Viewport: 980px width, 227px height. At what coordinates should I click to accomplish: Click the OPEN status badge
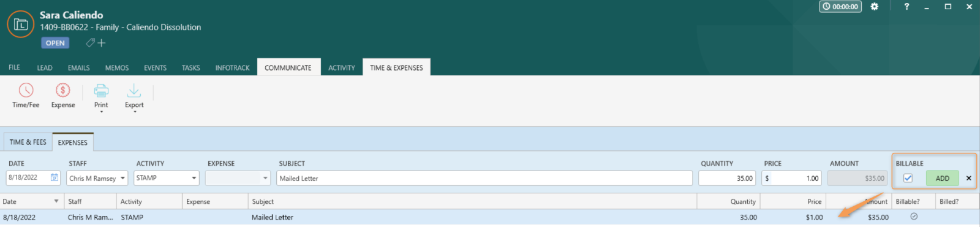pyautogui.click(x=55, y=43)
